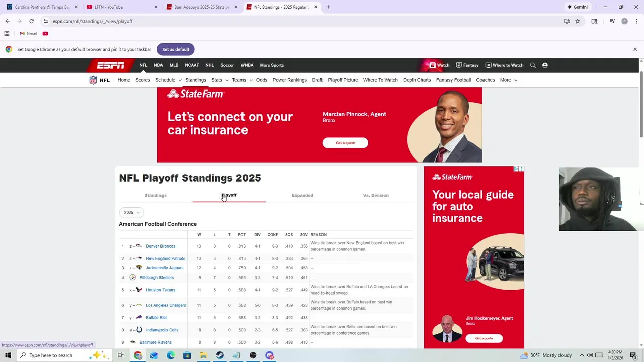Open Task View in the taskbar
Viewport: 644px width, 362px height.
click(x=121, y=355)
